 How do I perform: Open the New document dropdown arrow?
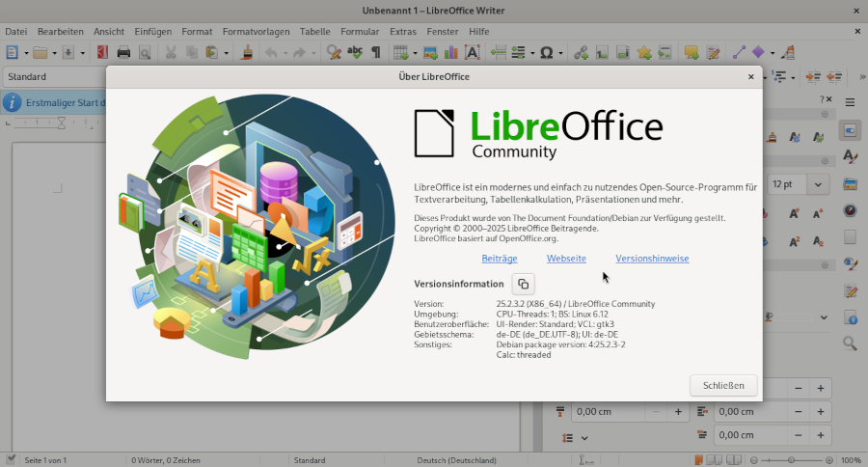[x=26, y=53]
